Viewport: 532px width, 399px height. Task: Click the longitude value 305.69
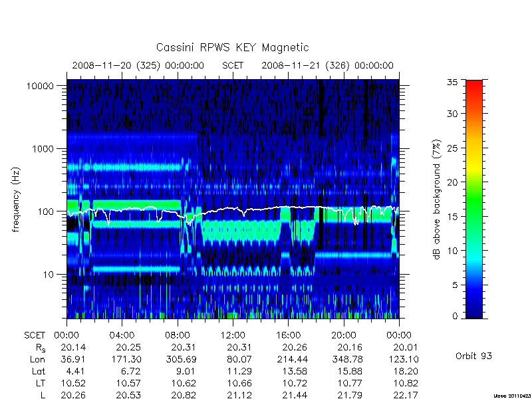[181, 359]
